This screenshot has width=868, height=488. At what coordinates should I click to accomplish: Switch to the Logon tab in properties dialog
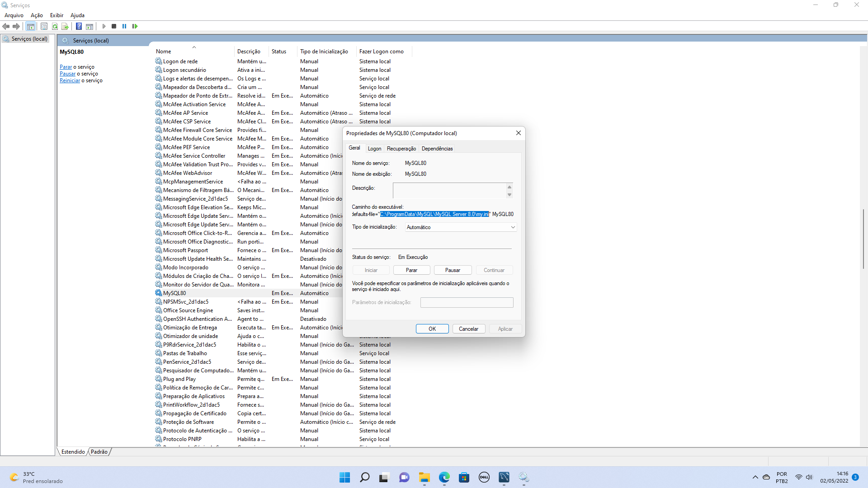(374, 149)
